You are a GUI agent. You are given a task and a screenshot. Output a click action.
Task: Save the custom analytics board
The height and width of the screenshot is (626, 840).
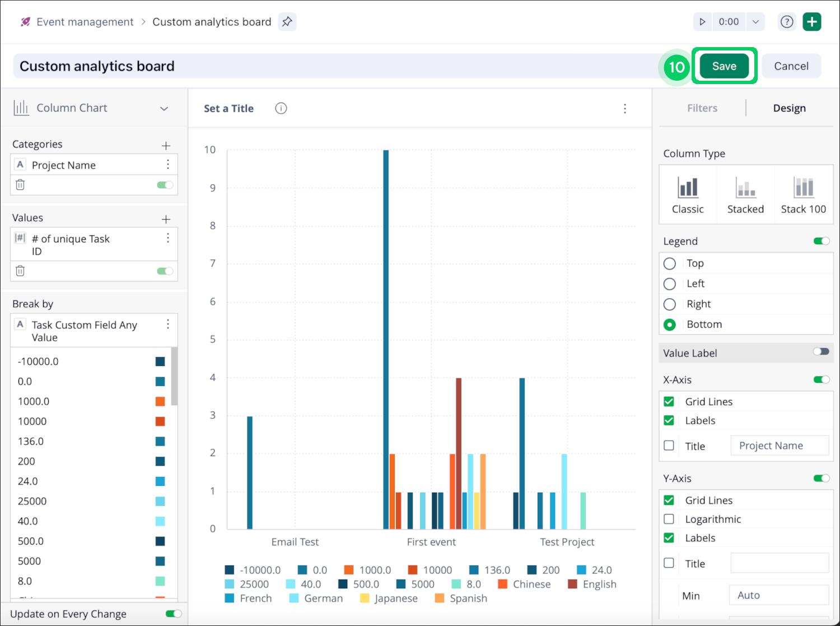coord(724,66)
